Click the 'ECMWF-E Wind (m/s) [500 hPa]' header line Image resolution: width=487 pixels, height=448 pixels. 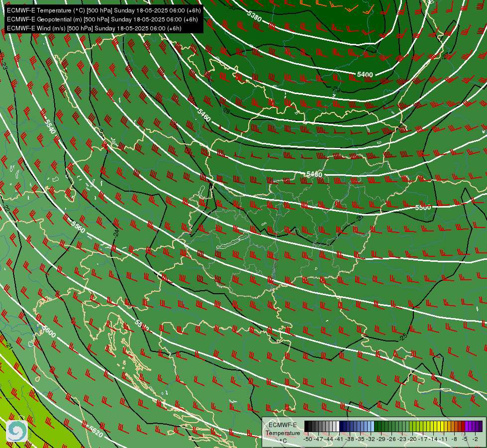point(94,28)
